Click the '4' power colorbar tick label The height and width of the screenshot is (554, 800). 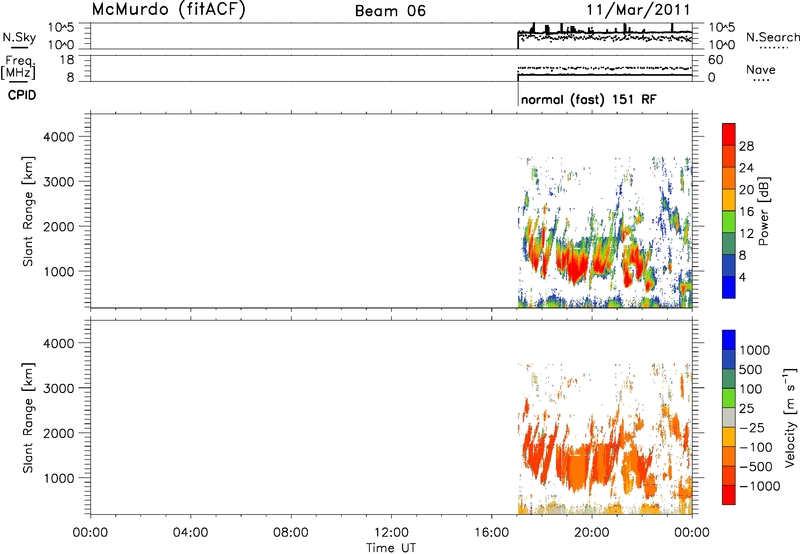tap(742, 278)
